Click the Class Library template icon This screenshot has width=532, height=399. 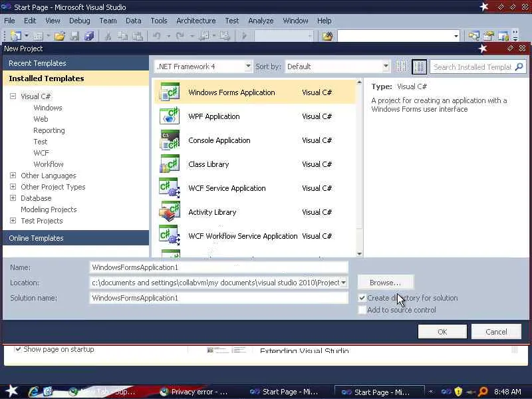click(x=170, y=164)
